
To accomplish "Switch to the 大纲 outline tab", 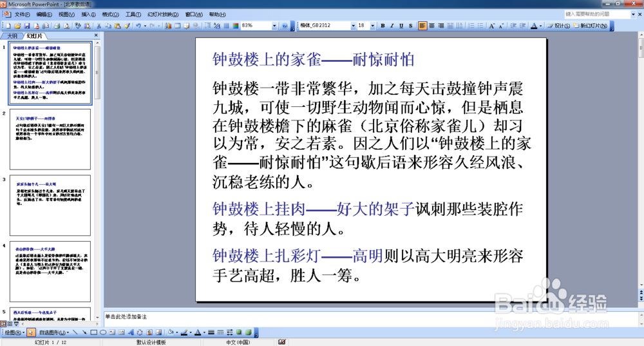I will tap(12, 36).
